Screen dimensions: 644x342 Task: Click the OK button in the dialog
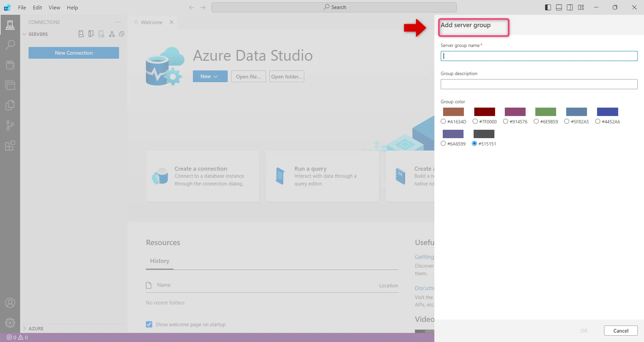[x=584, y=331]
